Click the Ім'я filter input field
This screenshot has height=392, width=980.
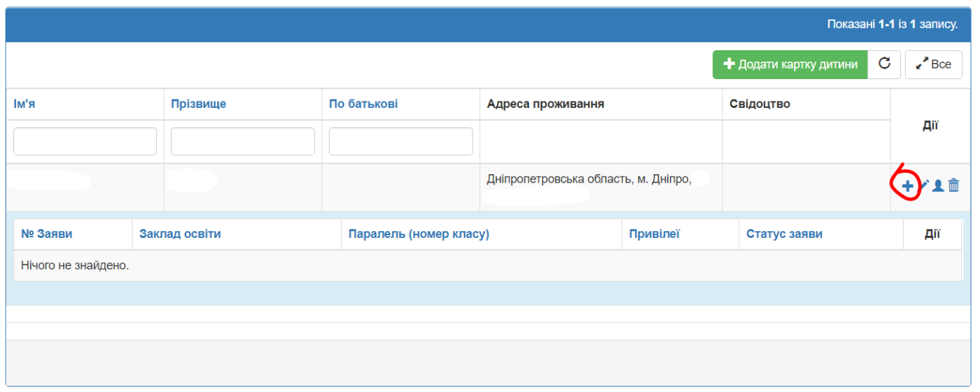[85, 141]
